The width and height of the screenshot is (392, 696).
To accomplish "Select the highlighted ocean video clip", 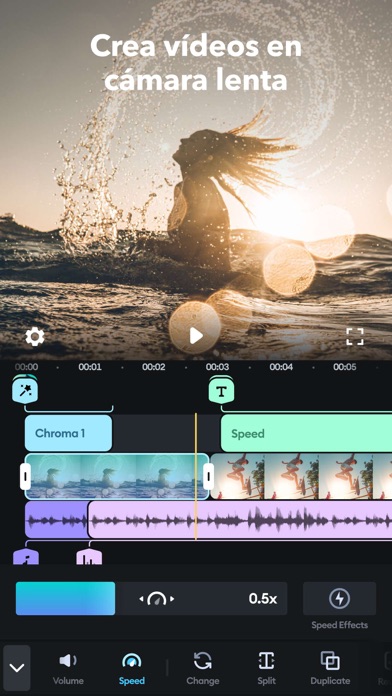I will tap(117, 476).
